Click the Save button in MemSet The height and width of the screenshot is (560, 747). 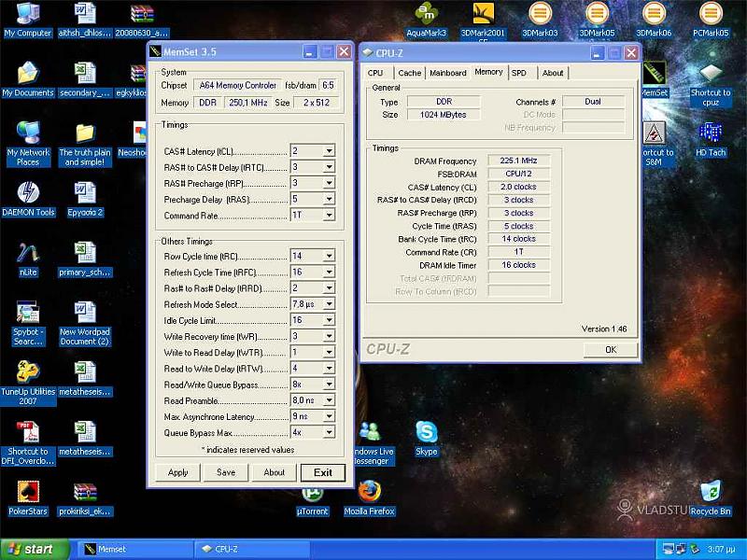click(226, 472)
